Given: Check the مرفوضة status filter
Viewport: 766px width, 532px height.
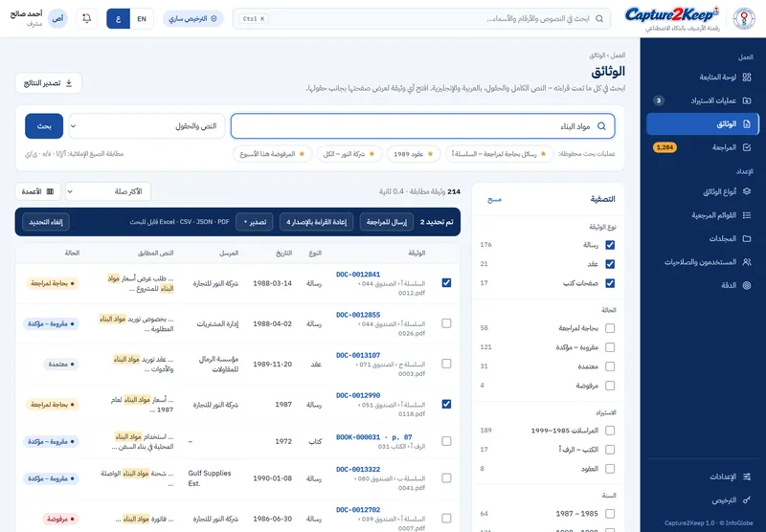Looking at the screenshot, I should point(610,386).
